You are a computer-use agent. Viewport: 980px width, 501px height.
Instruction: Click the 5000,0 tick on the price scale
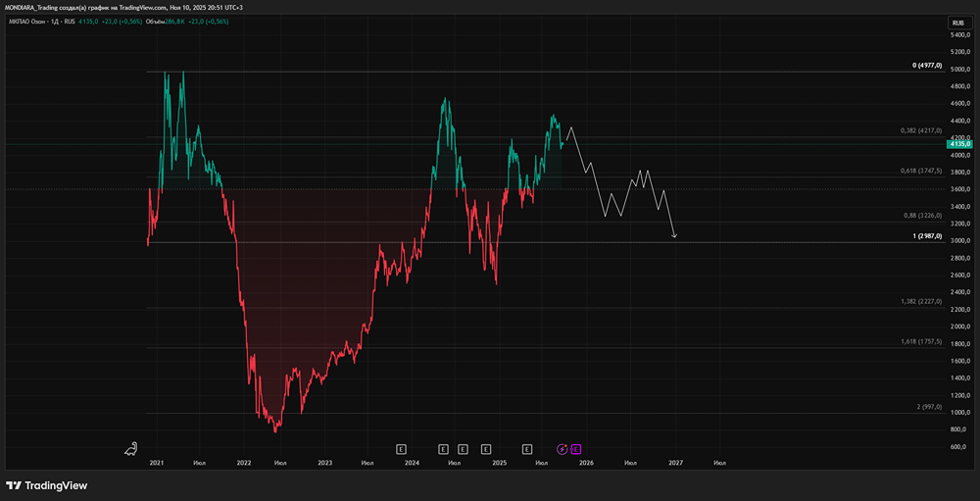tap(958, 70)
